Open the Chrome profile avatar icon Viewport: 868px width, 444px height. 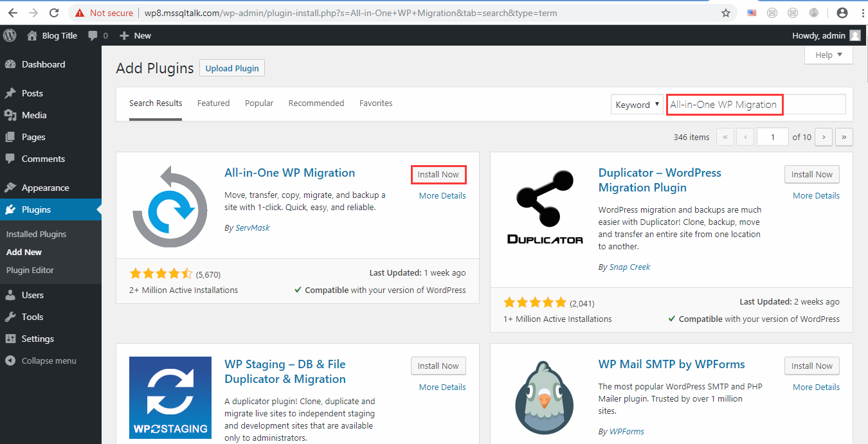[842, 13]
